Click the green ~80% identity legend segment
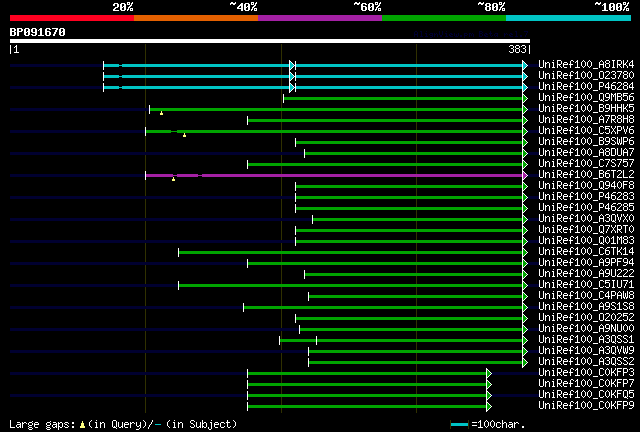The height and width of the screenshot is (432, 640). [x=444, y=18]
